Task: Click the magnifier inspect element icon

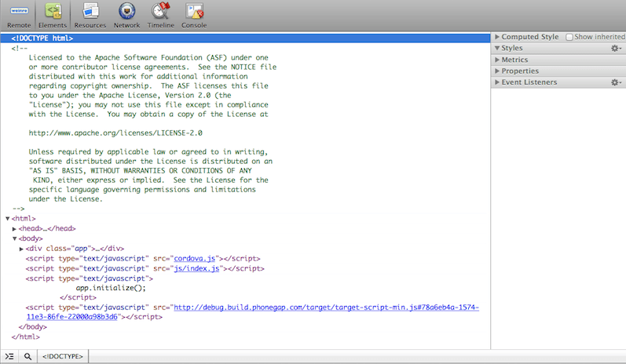Action: [x=27, y=356]
